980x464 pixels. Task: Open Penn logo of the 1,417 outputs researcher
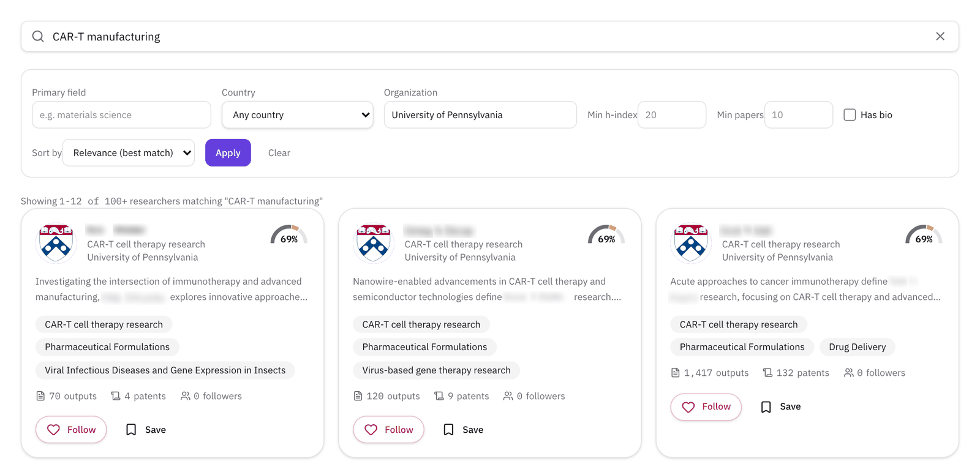tap(690, 243)
